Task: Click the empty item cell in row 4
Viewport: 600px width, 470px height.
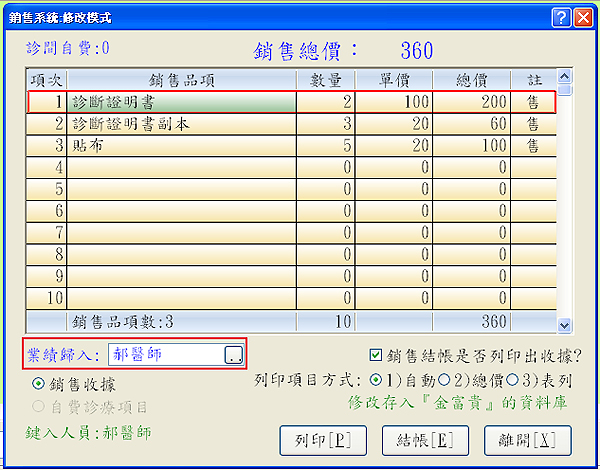Action: 182,168
